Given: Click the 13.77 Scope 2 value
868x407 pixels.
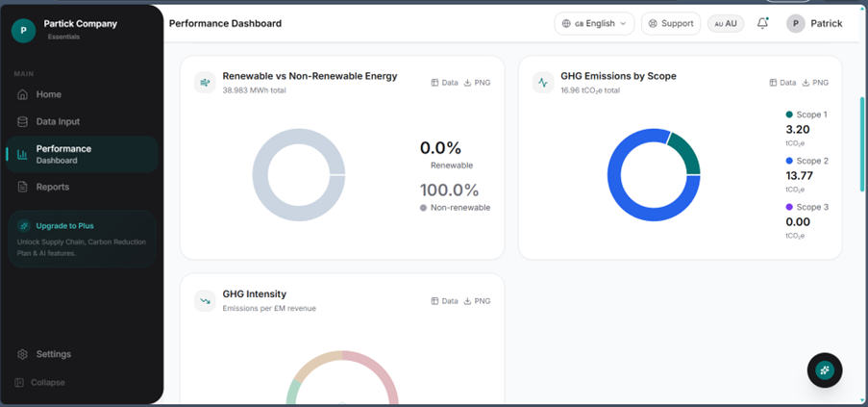Looking at the screenshot, I should (800, 176).
